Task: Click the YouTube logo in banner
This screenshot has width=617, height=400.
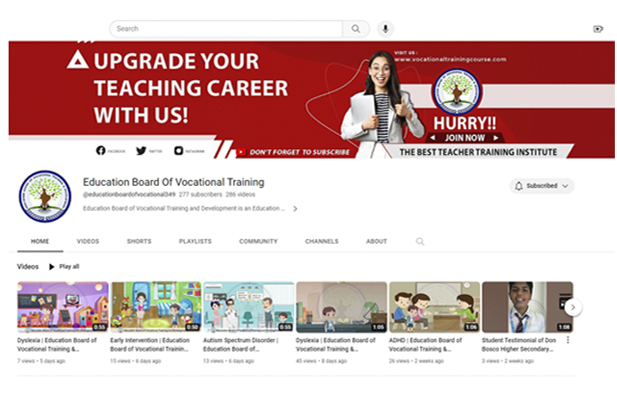Action: [241, 152]
